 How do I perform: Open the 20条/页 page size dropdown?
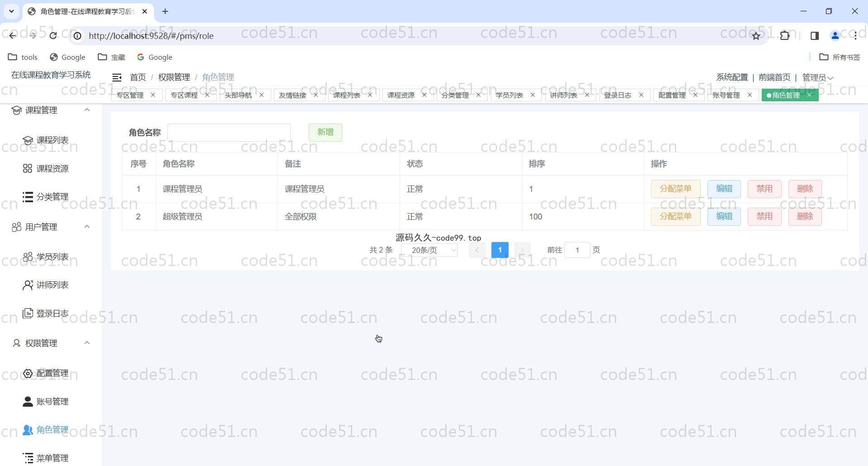429,250
